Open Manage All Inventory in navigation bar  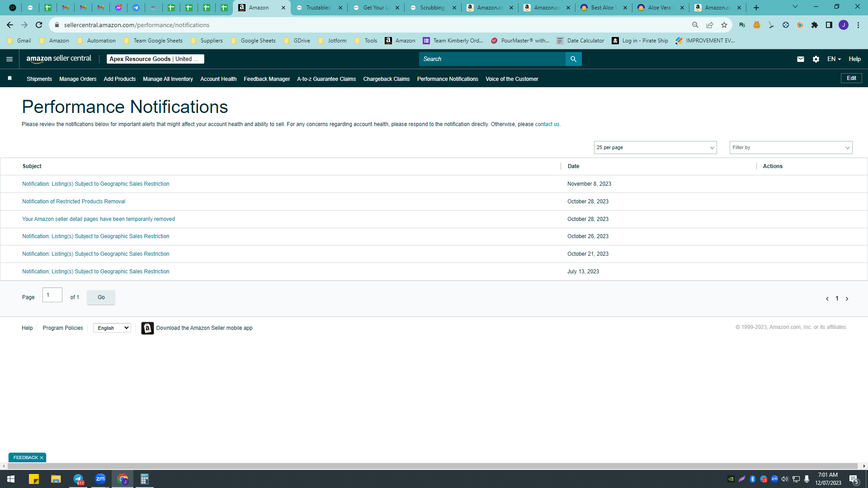[168, 79]
